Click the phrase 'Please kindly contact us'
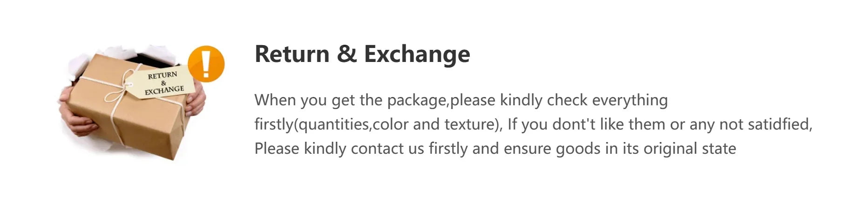 coord(339,149)
